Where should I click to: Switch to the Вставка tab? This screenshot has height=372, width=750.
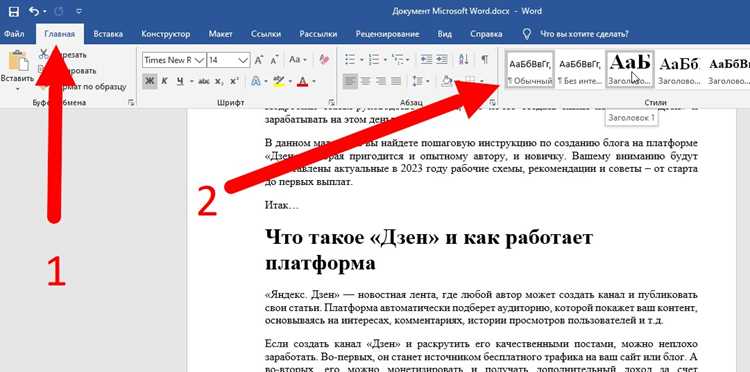108,34
